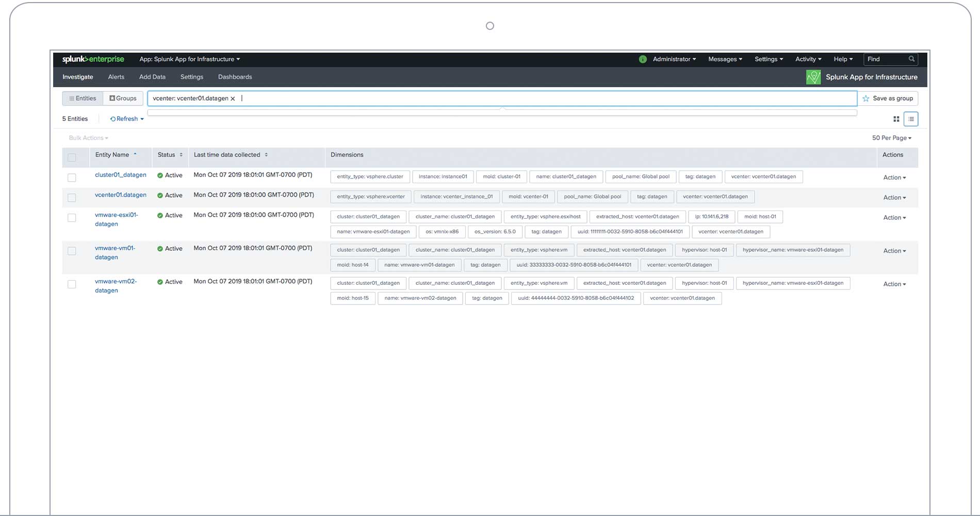This screenshot has width=980, height=516.
Task: Open the vmware-vm01-datagen entity link
Action: point(115,253)
